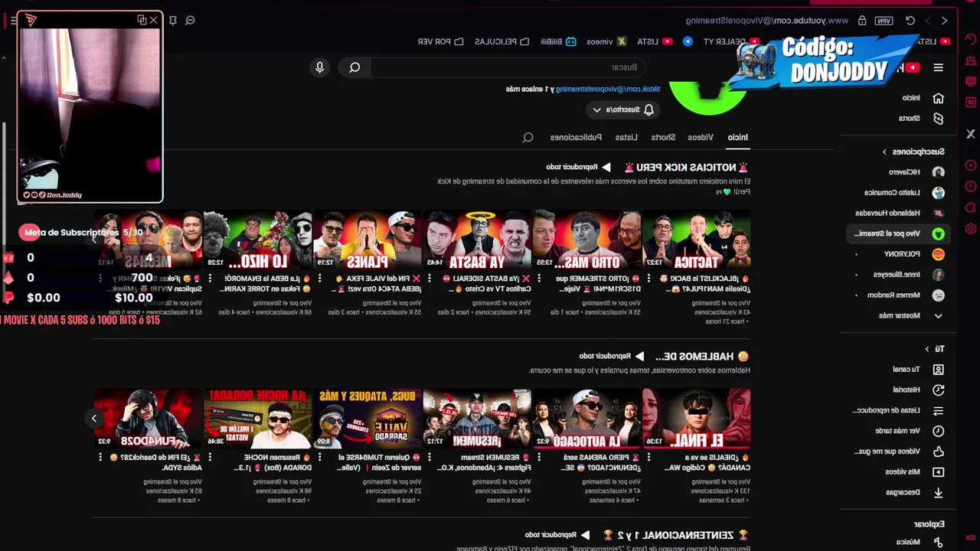Open HiClavero subscription channel
This screenshot has height=551, width=980.
coord(915,172)
